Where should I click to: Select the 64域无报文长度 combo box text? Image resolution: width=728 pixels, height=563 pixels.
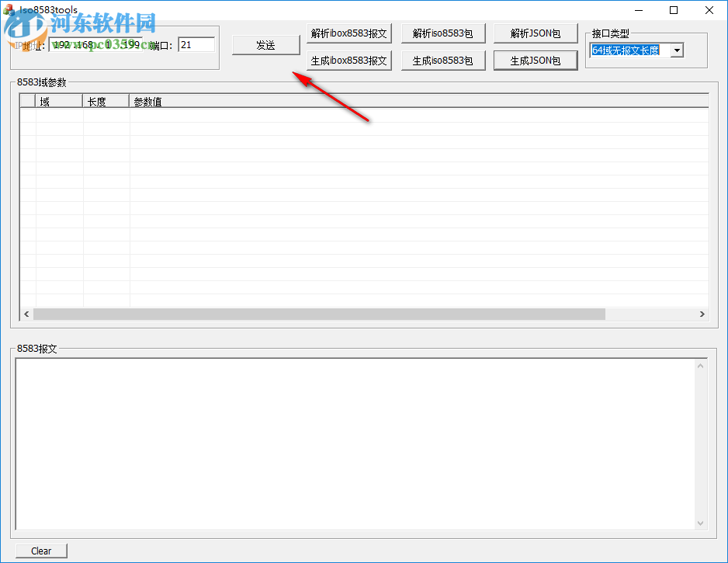pyautogui.click(x=629, y=50)
